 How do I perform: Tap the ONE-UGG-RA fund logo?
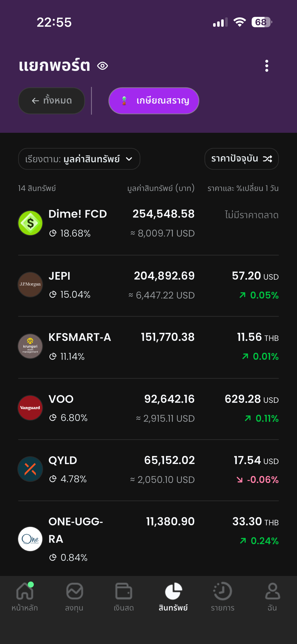coord(30,539)
